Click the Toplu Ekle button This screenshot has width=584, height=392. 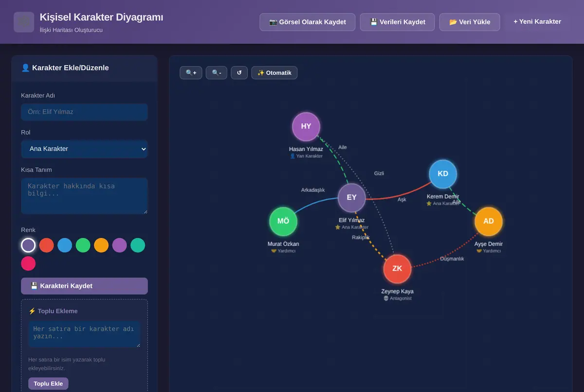[x=48, y=384]
